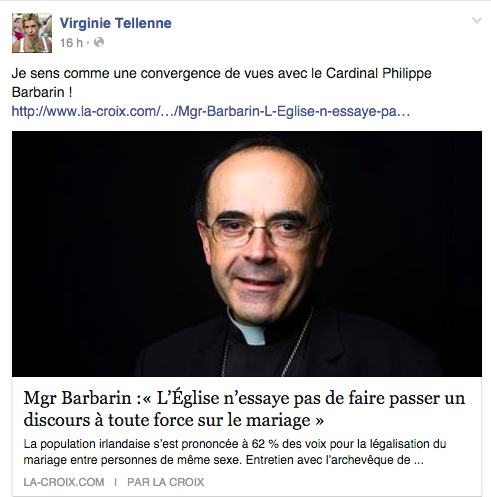491x497 pixels.
Task: Open the post's 16 h timestamp
Action: (71, 43)
